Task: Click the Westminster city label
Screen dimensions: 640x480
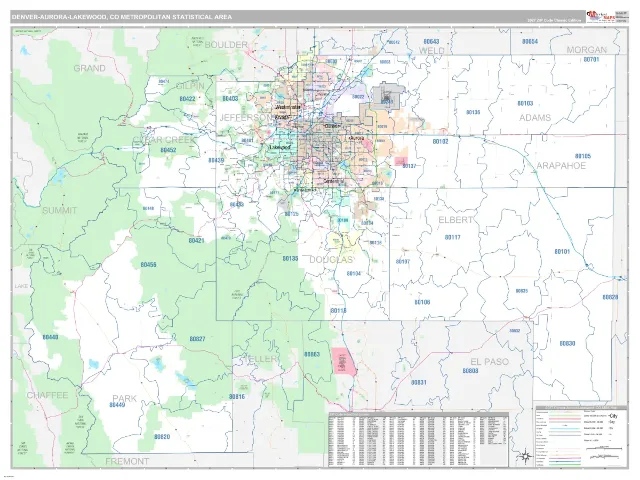Action: click(x=288, y=107)
